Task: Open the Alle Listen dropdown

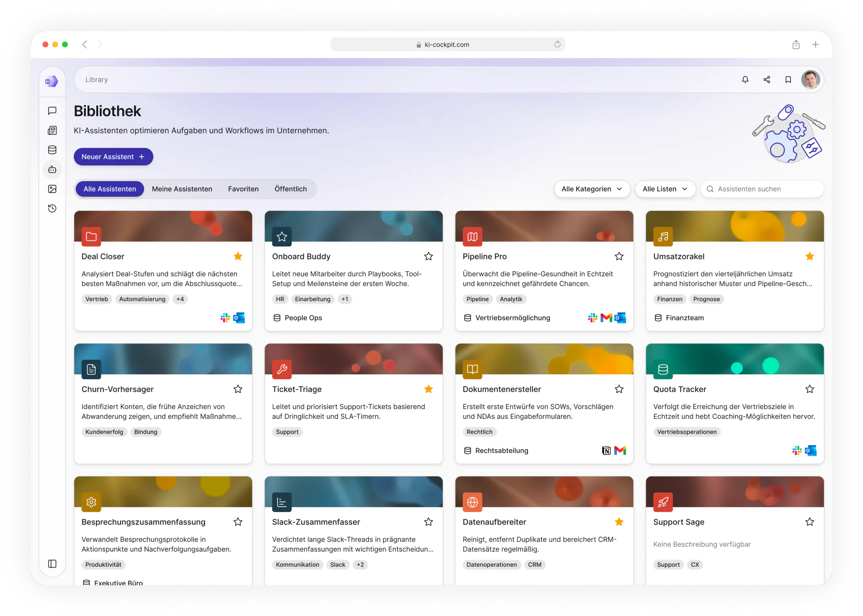Action: pos(665,189)
